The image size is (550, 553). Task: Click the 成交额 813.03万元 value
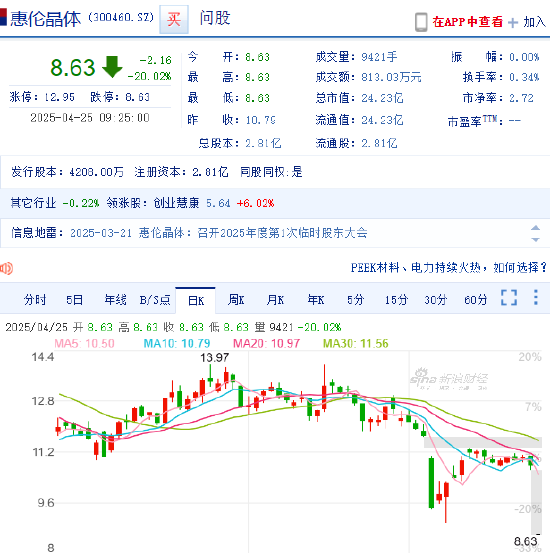click(x=391, y=77)
